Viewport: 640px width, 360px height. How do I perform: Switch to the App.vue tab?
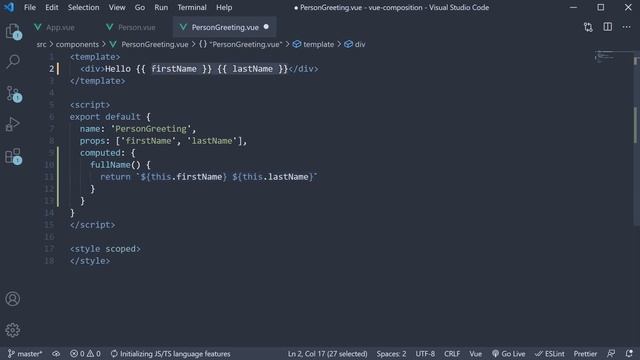60,27
